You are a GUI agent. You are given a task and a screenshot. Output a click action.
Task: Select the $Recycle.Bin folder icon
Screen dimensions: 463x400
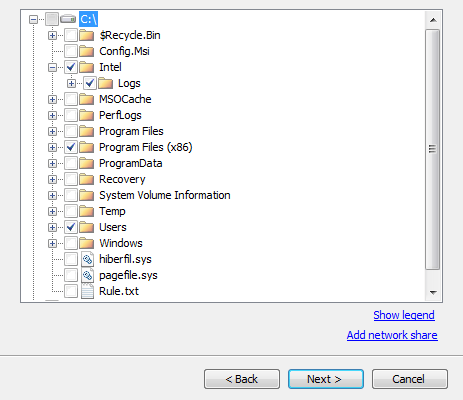point(87,35)
